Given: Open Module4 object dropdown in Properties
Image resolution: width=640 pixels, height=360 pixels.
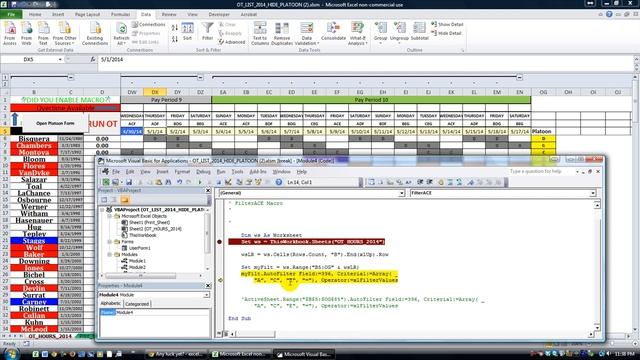Looking at the screenshot, I should (207, 295).
